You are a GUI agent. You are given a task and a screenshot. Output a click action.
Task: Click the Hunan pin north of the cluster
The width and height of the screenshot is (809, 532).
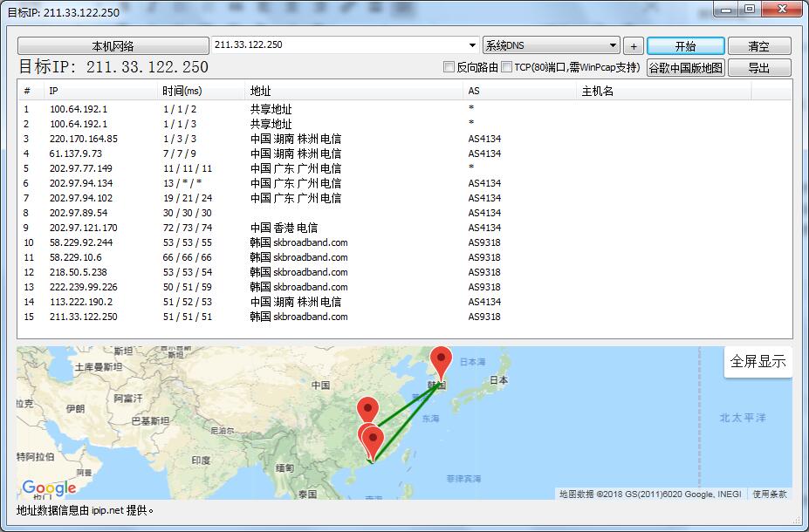[368, 409]
